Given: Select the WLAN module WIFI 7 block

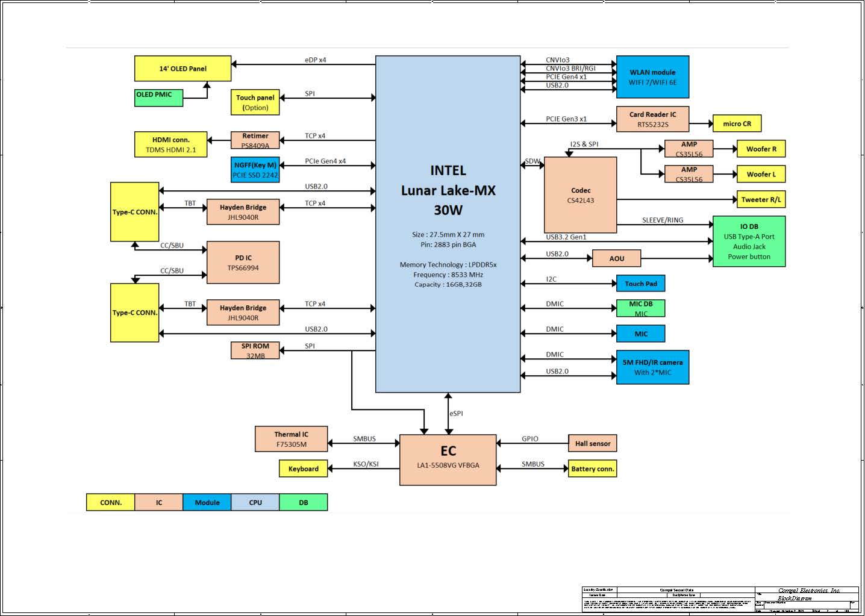Looking at the screenshot, I should [x=652, y=77].
